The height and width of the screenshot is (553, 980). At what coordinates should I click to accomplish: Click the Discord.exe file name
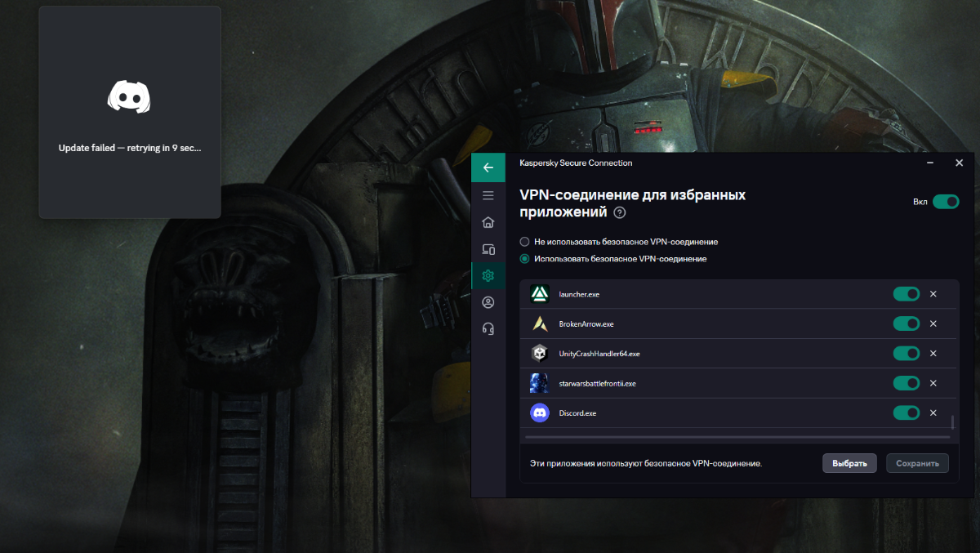pyautogui.click(x=577, y=413)
